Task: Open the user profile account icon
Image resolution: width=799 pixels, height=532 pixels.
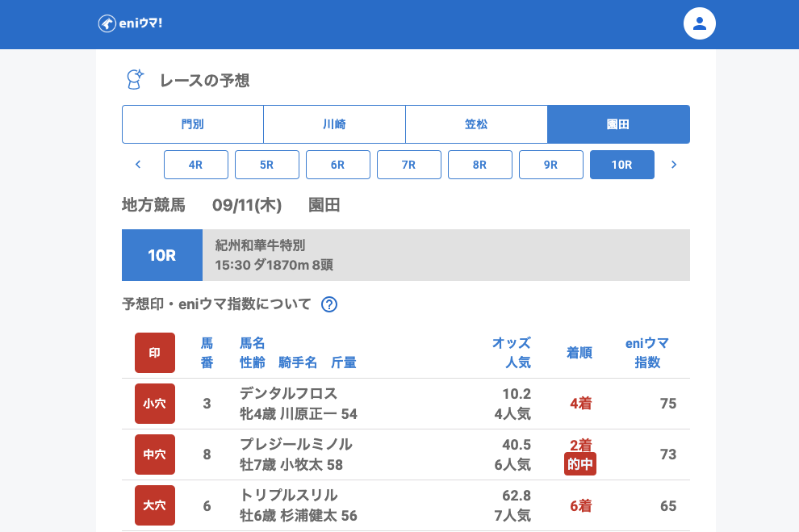Action: 700,23
